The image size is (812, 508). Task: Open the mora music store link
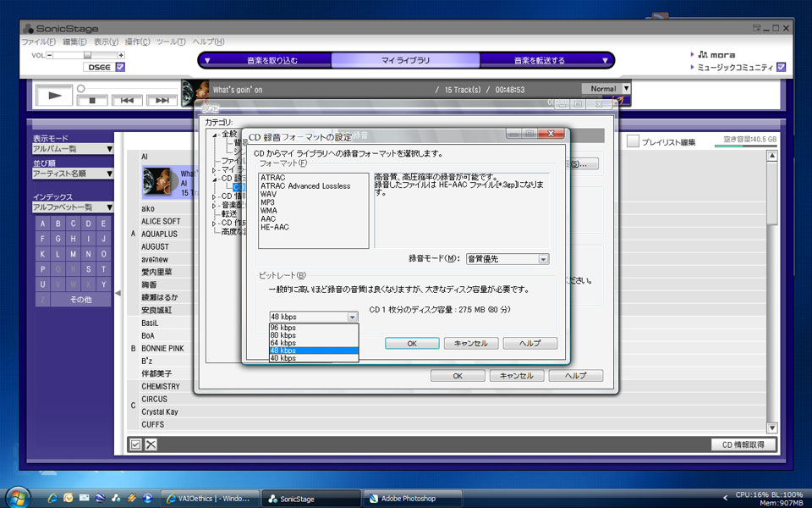coord(716,54)
